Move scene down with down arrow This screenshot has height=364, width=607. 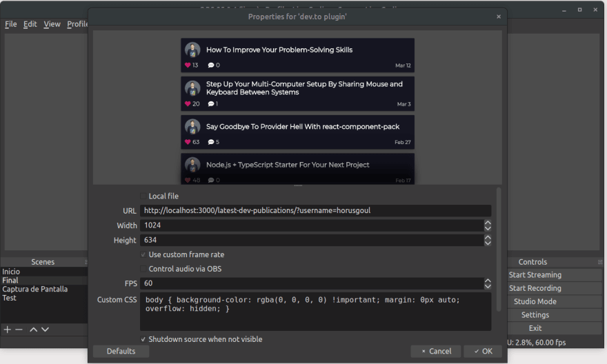(45, 330)
